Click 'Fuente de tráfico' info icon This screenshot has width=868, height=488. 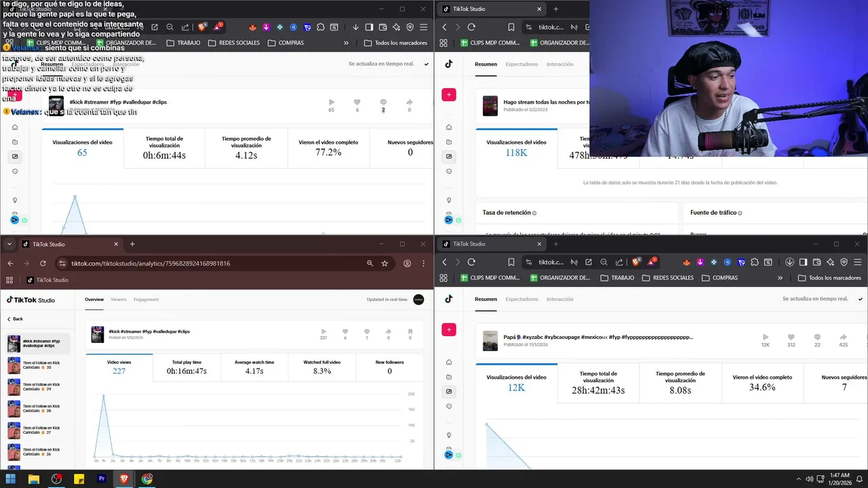(x=740, y=213)
